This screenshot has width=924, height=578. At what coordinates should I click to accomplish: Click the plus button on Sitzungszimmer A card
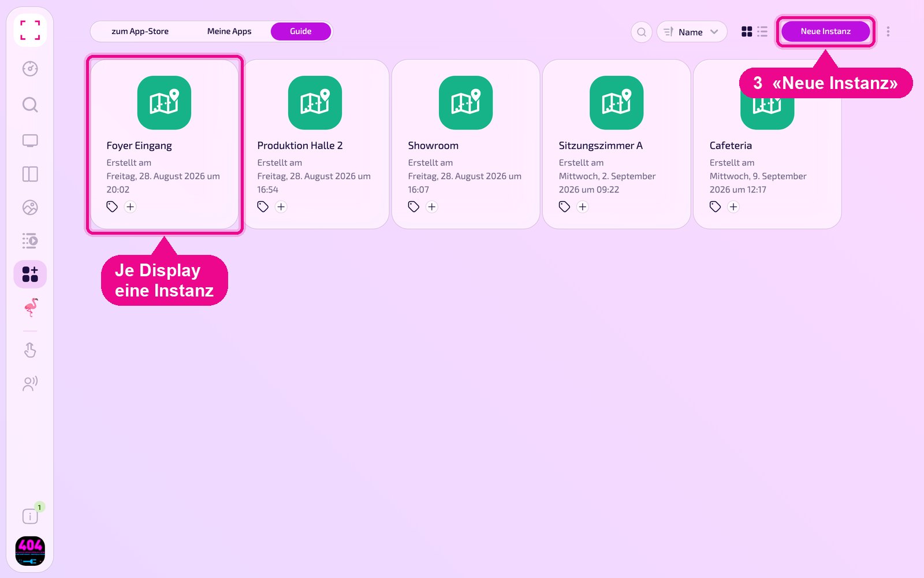click(583, 207)
